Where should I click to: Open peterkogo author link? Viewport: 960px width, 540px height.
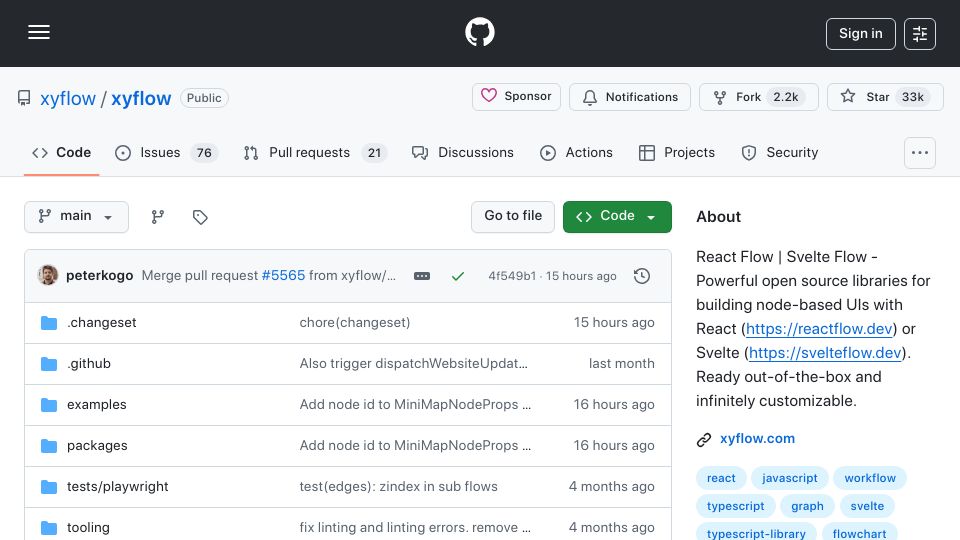coord(100,276)
